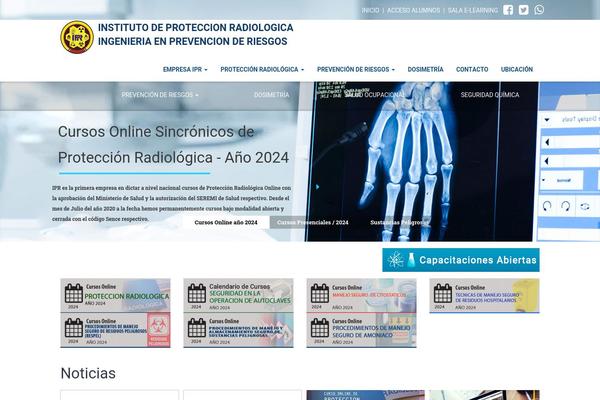600x400 pixels.
Task: Open SALA E-LEARNING link
Action: coord(473,10)
